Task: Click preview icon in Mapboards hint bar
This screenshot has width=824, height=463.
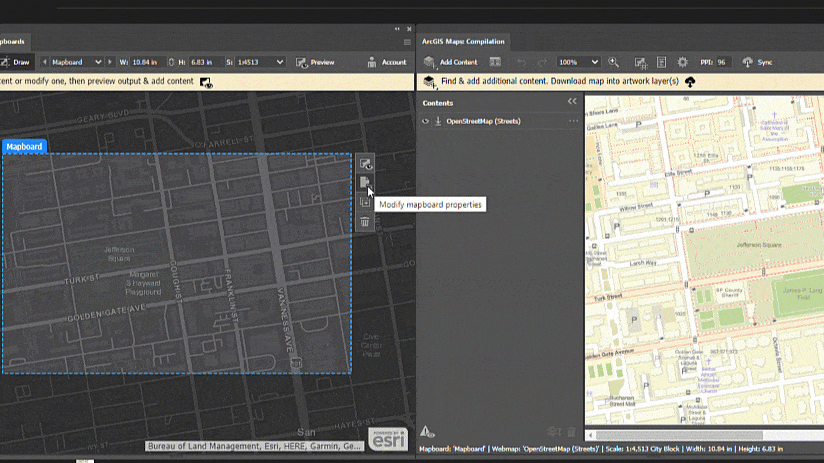Action: (x=206, y=83)
